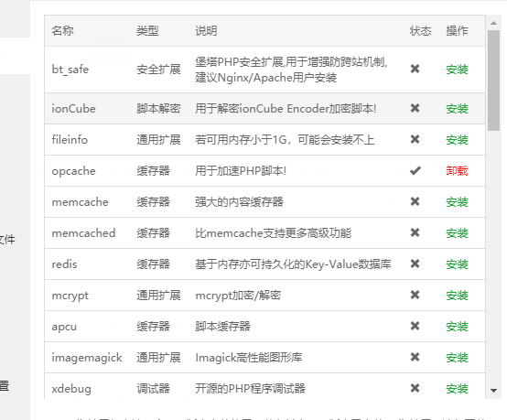Screen dimensions: 507x420
Task: Install the memcached extension
Action: [x=457, y=233]
